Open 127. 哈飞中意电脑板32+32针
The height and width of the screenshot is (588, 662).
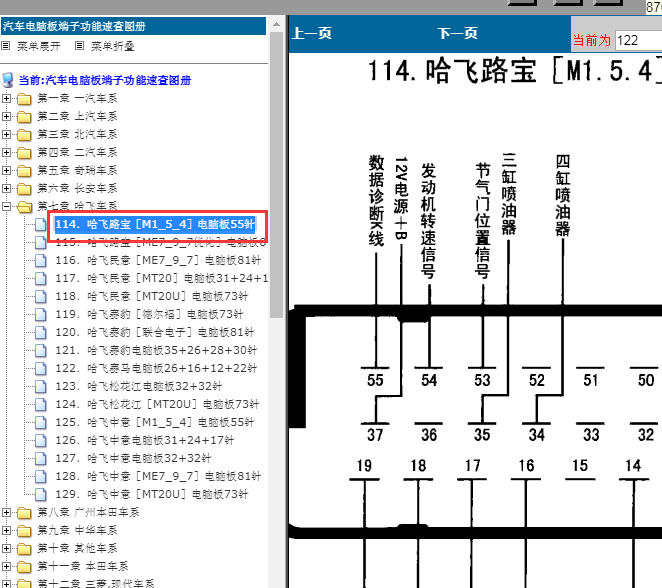pos(133,459)
